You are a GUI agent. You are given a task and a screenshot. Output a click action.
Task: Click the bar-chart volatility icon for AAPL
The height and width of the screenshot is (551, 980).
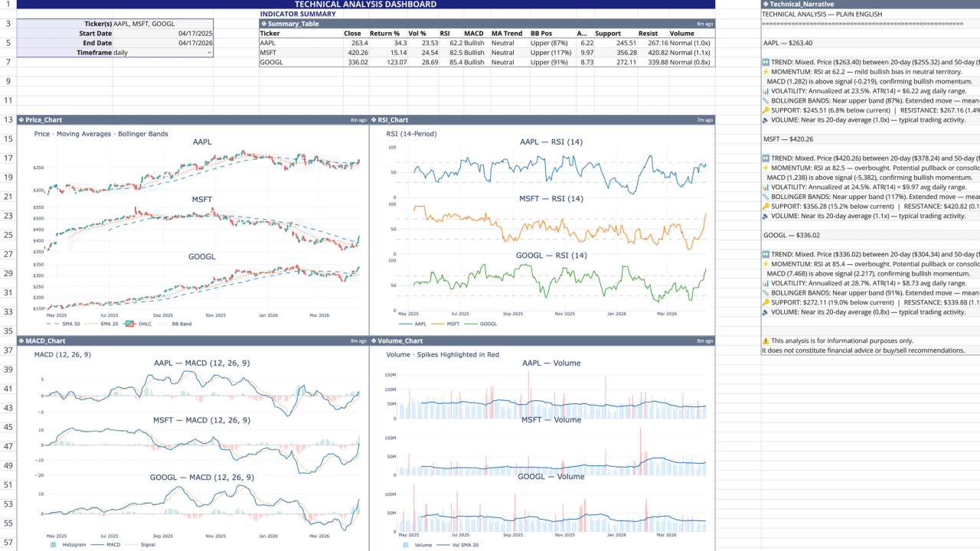[766, 91]
